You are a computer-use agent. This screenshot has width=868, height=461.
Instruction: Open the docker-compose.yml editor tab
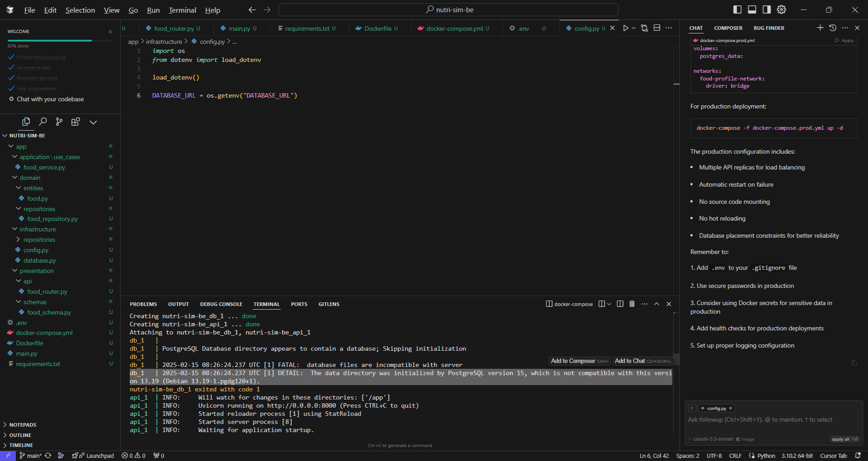pos(454,28)
